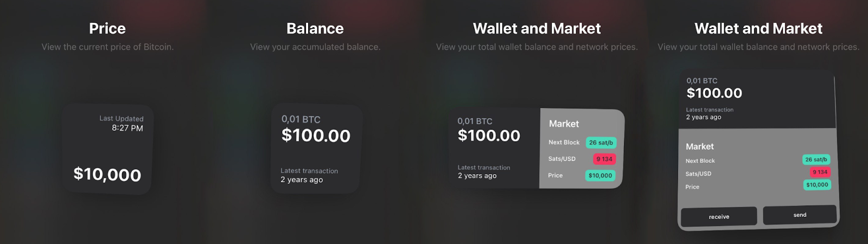Screen dimensions: 868x244
Task: Click the red 9 134 badge above the receive/send buttons
Action: tap(820, 172)
